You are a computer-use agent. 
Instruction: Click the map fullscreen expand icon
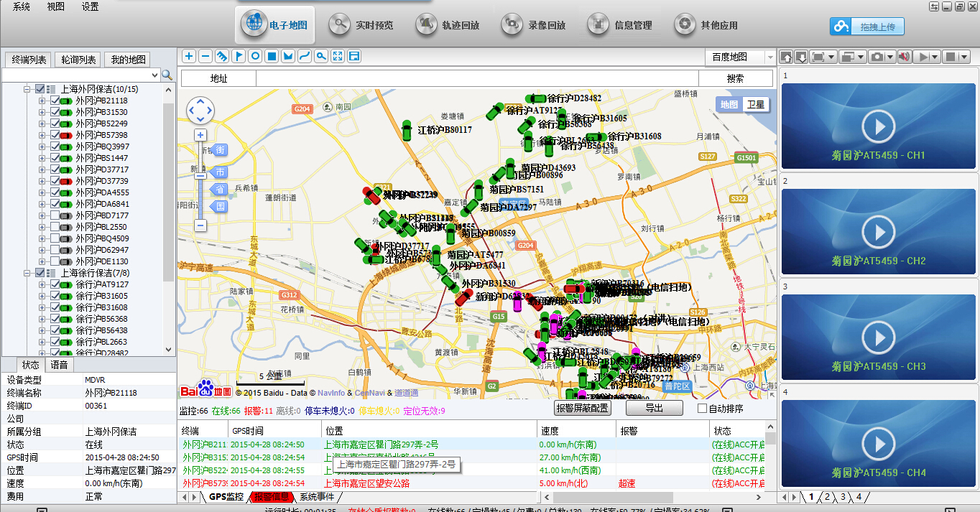pyautogui.click(x=338, y=56)
